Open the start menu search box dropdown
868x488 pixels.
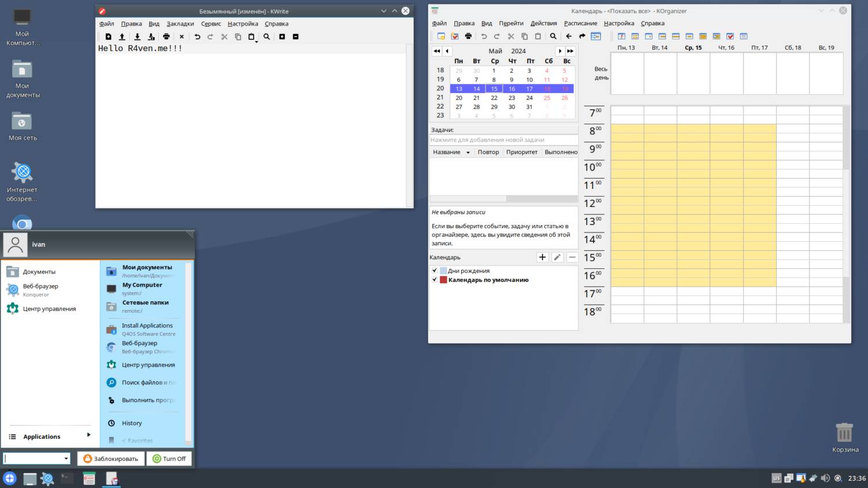click(x=66, y=459)
